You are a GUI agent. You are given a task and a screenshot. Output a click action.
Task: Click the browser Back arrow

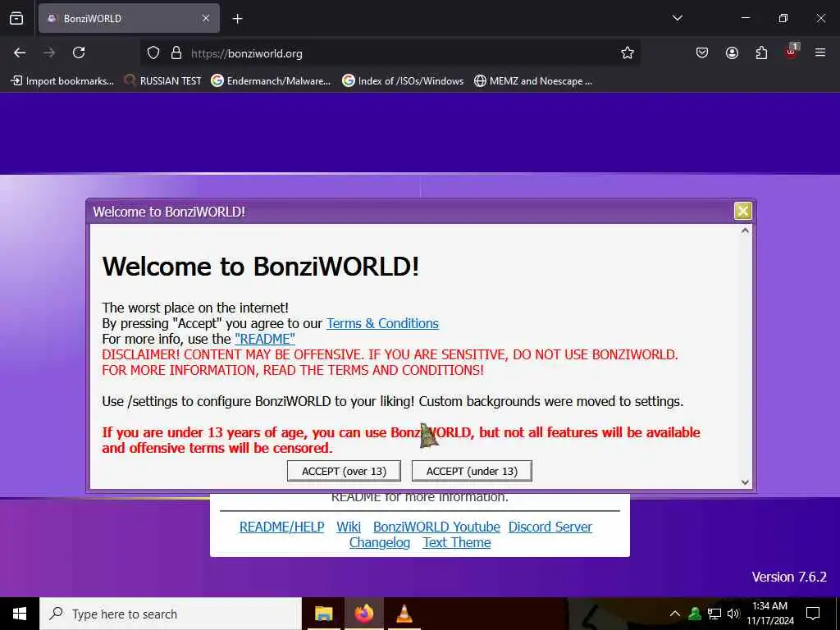click(x=20, y=52)
